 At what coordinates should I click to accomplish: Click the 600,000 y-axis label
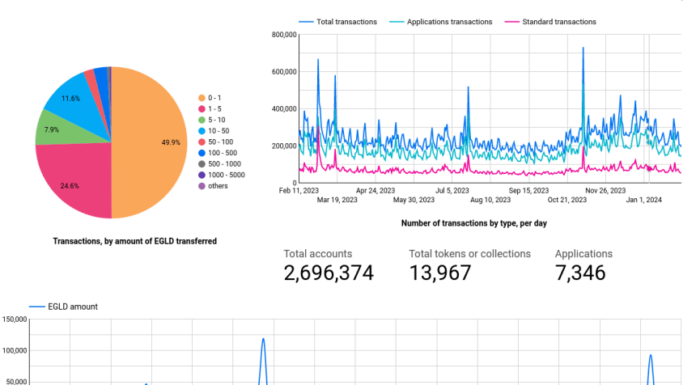click(x=284, y=72)
